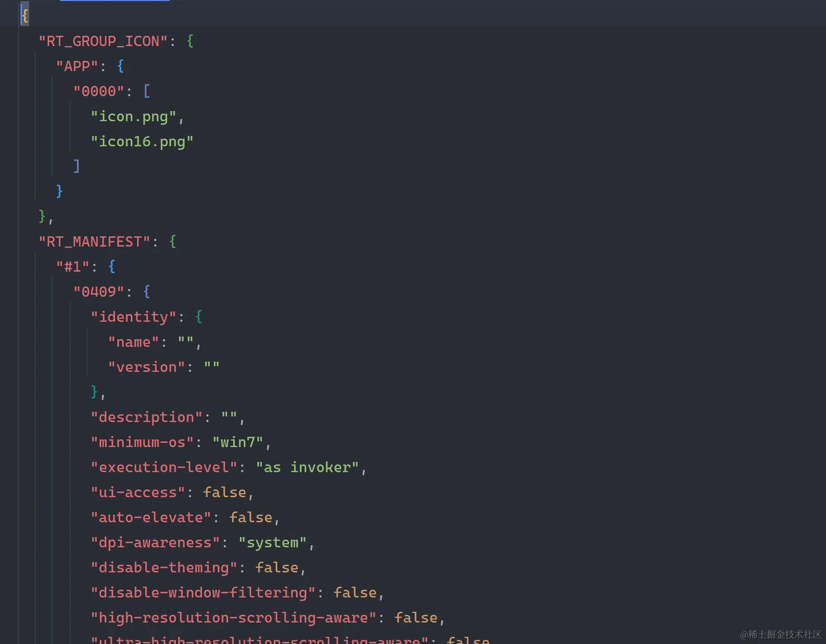Click the false value of auto-elevate
The height and width of the screenshot is (644, 826).
tap(251, 517)
